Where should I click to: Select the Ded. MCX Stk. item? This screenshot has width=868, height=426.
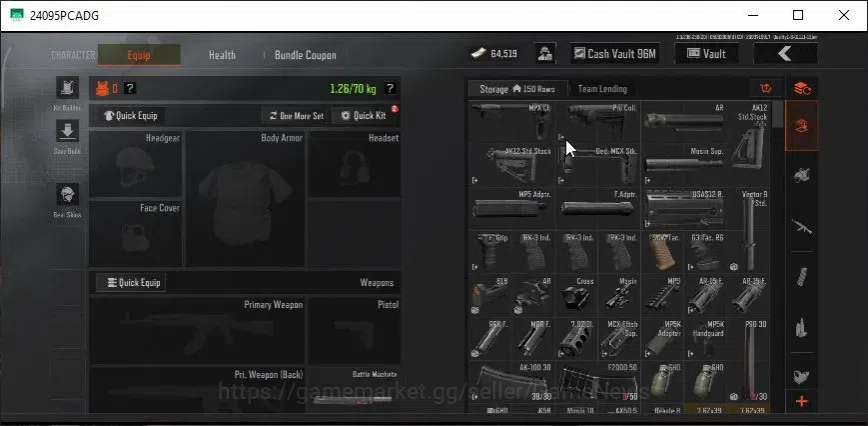click(x=599, y=165)
